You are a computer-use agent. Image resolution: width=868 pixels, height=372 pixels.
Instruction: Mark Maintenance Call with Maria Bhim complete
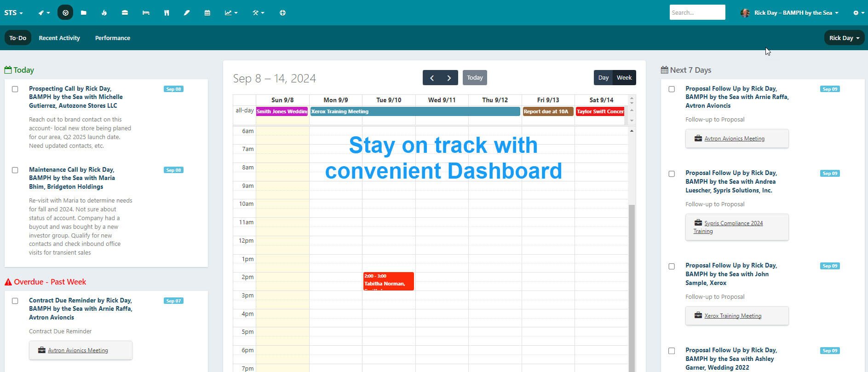15,170
